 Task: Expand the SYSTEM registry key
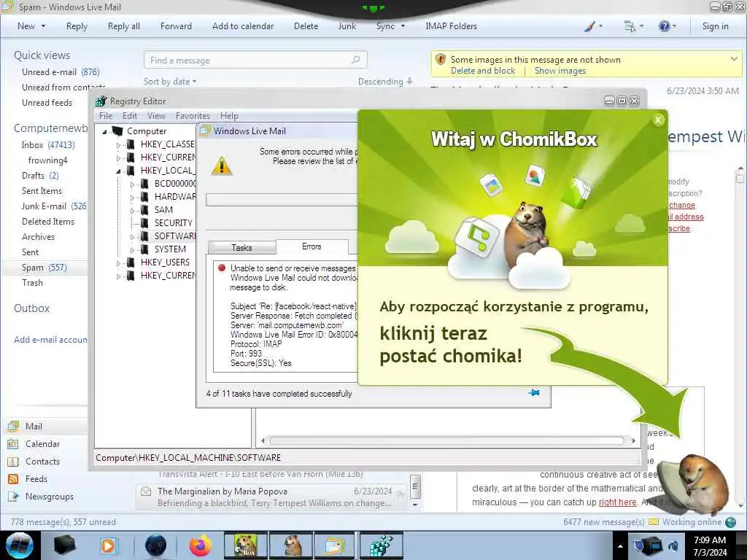[132, 249]
